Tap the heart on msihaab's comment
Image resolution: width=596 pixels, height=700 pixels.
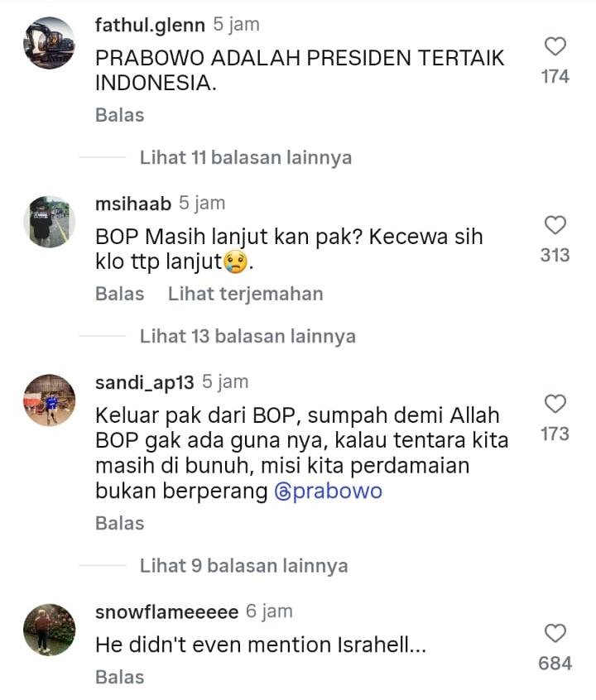point(555,225)
